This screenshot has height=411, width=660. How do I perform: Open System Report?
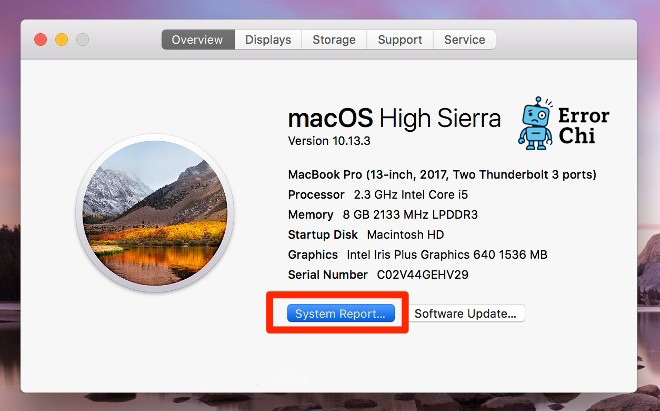(341, 314)
